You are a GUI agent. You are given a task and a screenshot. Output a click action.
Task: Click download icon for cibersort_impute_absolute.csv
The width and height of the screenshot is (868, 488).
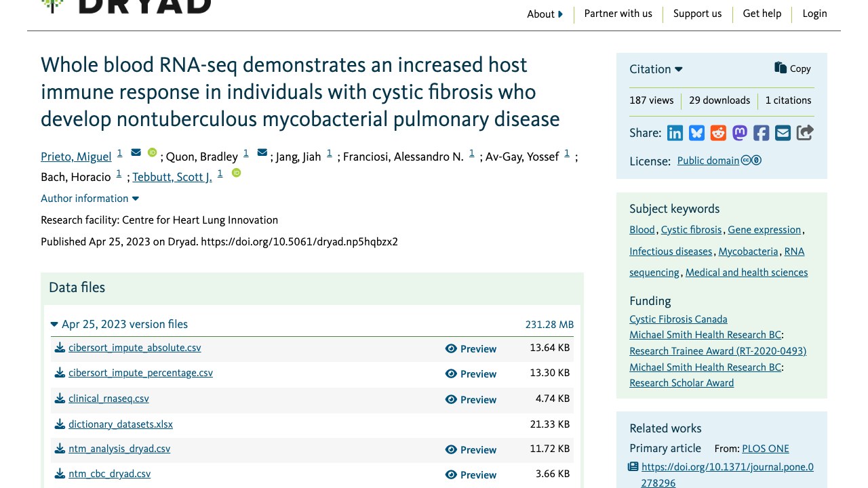(60, 348)
